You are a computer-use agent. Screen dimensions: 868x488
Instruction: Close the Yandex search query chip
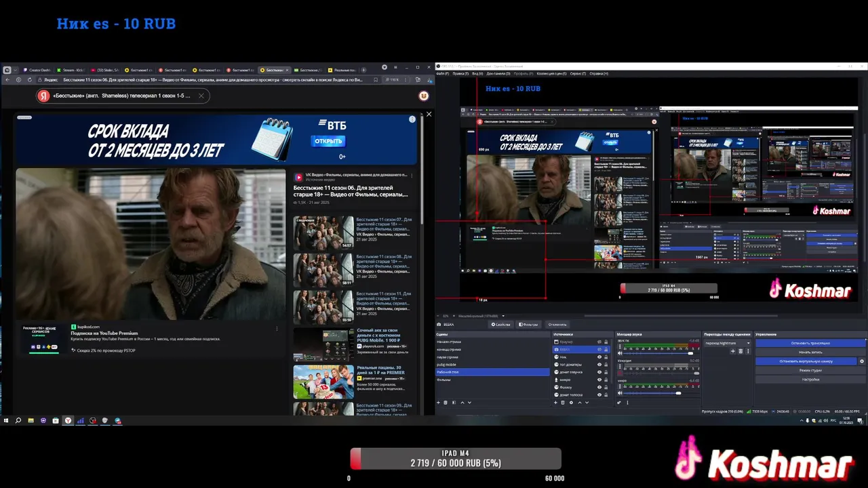click(x=201, y=96)
